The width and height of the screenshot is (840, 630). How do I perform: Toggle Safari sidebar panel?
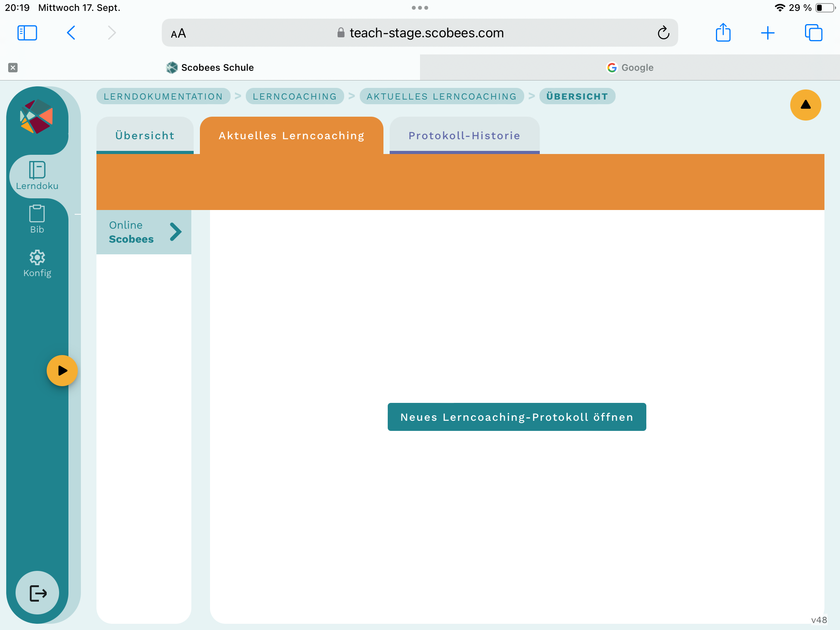(x=27, y=33)
